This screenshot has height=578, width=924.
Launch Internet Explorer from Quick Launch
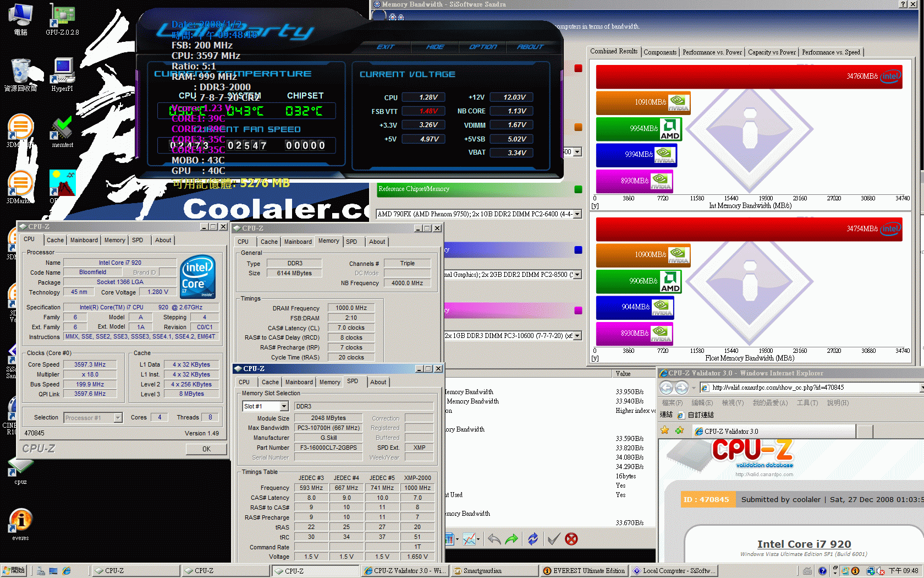pyautogui.click(x=67, y=571)
